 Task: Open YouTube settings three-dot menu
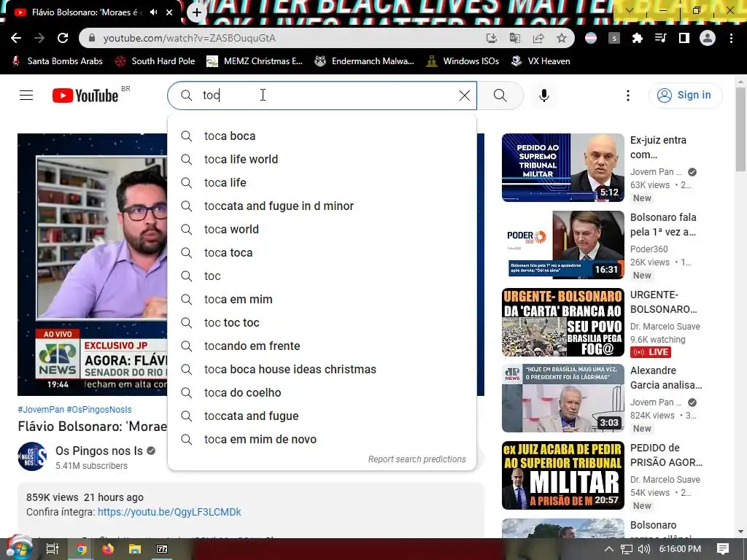click(x=628, y=96)
